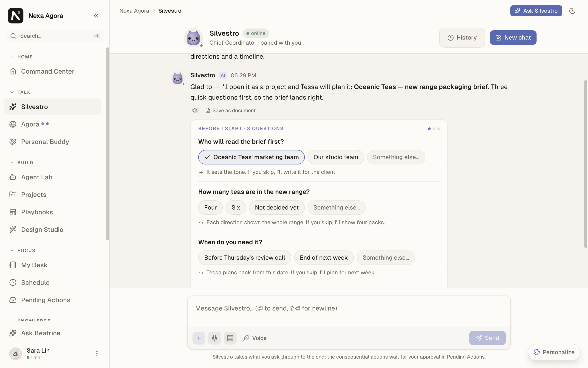Screen dimensions: 588x368
Task: Click the microphone icon in the composer
Action: click(214, 338)
